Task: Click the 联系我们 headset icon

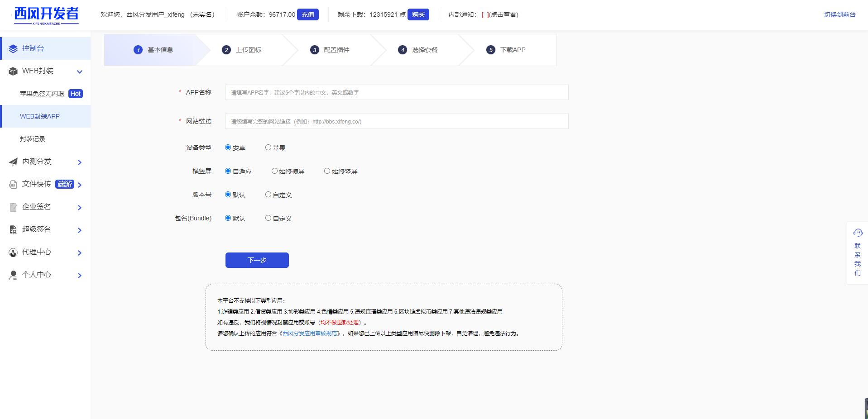Action: point(858,233)
